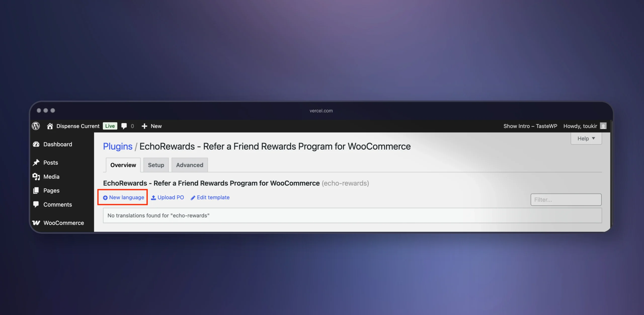The height and width of the screenshot is (315, 644).
Task: Open the Advanced tab
Action: point(190,165)
